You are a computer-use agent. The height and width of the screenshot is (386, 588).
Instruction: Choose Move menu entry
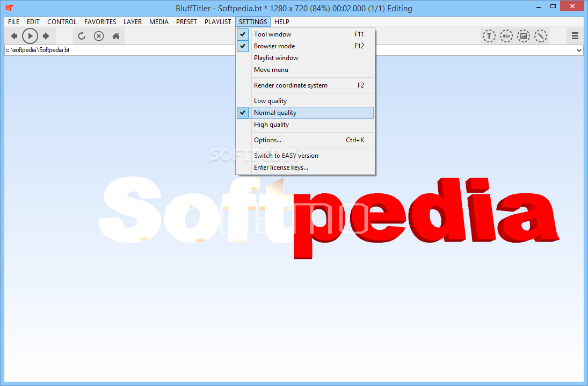click(305, 70)
